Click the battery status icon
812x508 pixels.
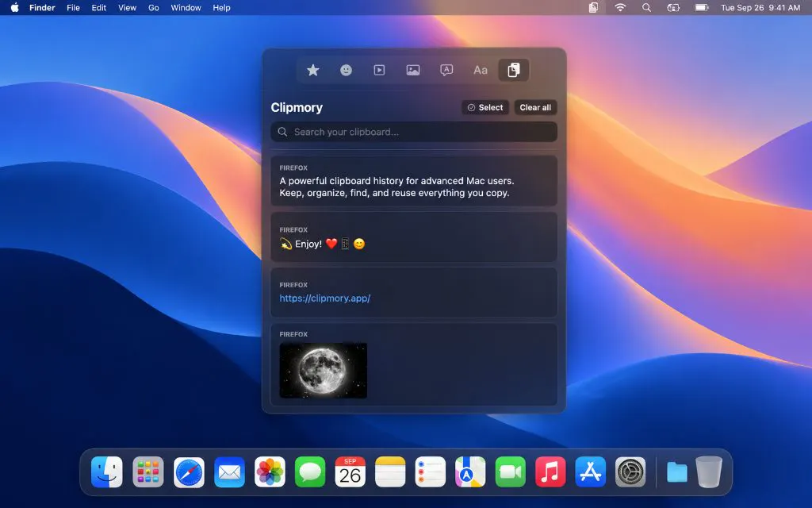701,8
